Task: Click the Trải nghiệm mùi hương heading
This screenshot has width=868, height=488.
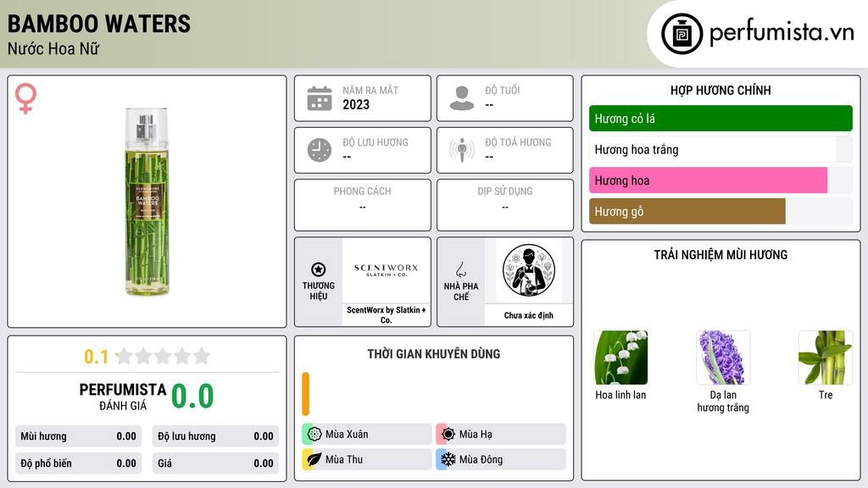Action: (x=721, y=255)
